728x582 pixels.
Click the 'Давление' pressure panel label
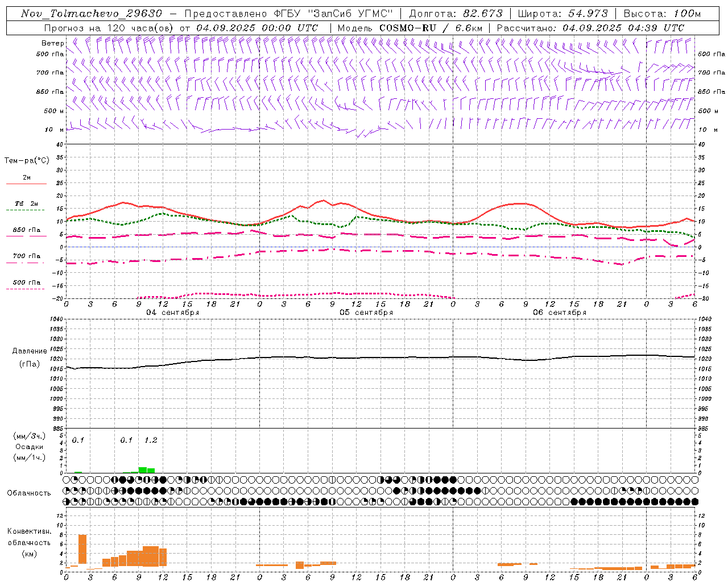(30, 351)
